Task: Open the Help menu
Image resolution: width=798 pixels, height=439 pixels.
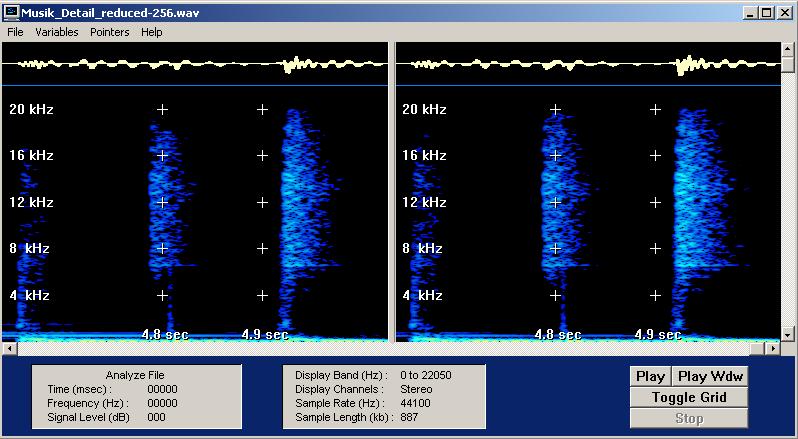Action: (152, 32)
